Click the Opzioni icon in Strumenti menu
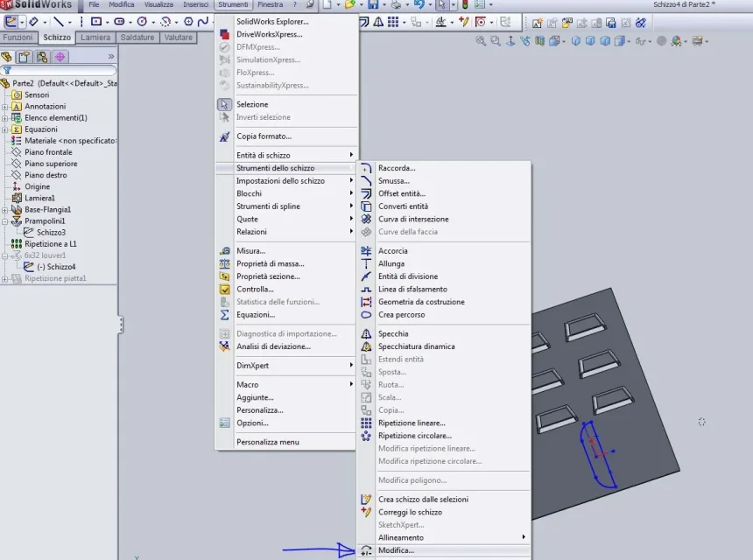753x560 pixels. (224, 423)
